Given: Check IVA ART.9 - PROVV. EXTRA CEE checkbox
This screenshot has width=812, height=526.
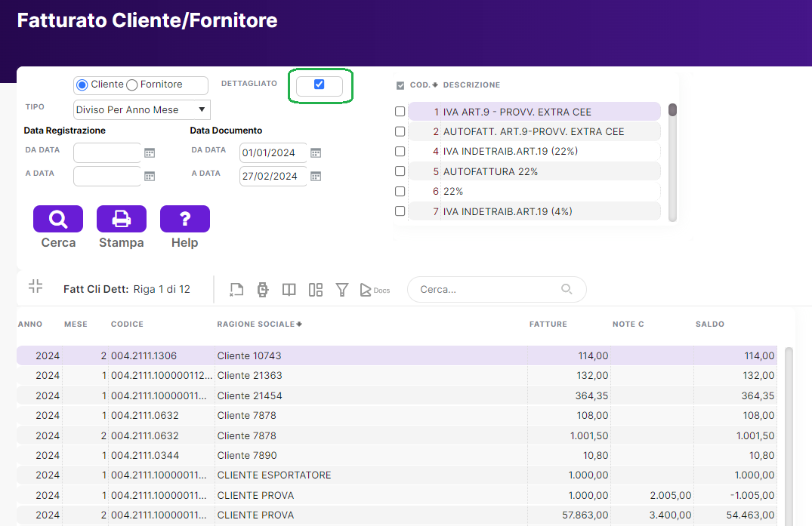Looking at the screenshot, I should coord(400,112).
